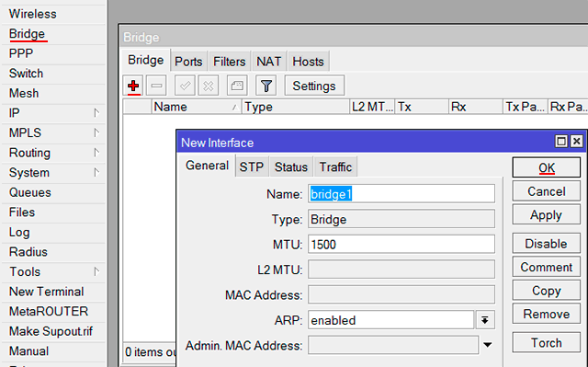Image resolution: width=588 pixels, height=367 pixels.
Task: Maximize the New Interface dialog
Action: tap(561, 142)
